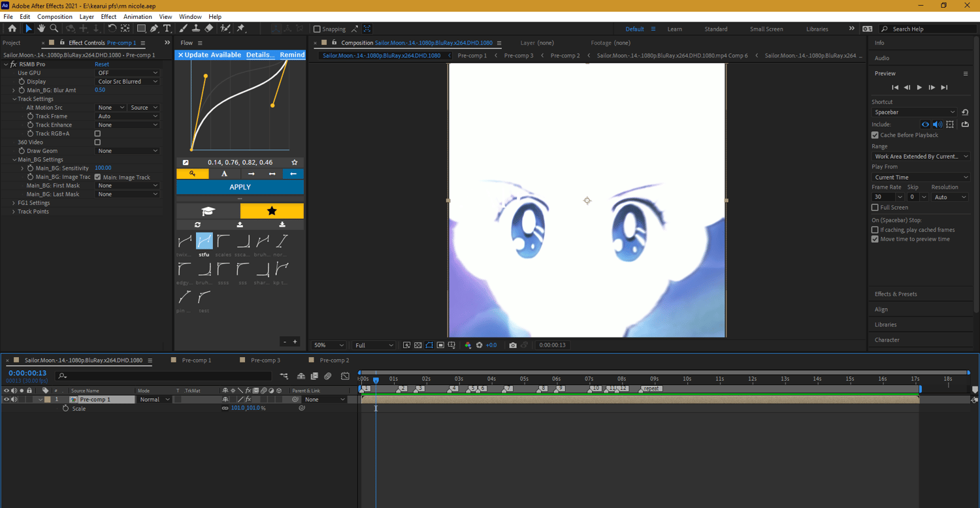Select the Hand tool

[x=41, y=29]
